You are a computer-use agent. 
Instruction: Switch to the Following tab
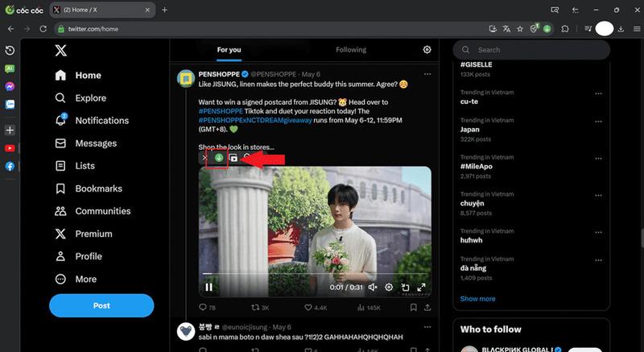coord(351,50)
